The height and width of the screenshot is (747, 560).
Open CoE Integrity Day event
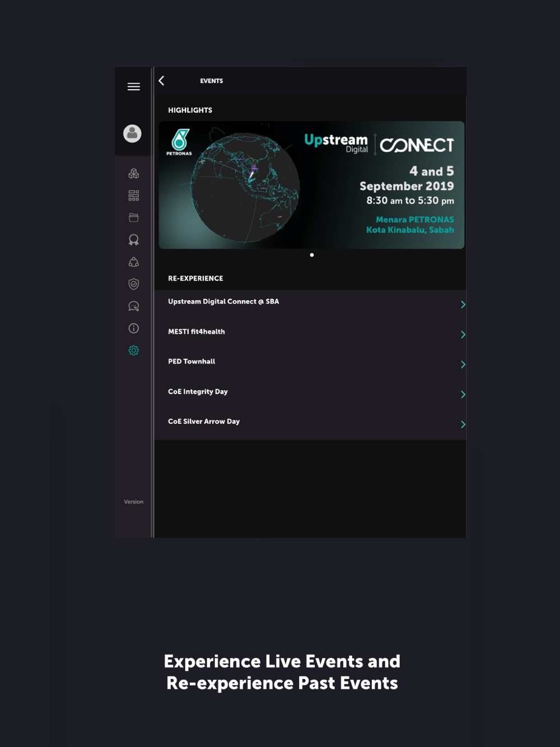click(x=310, y=394)
